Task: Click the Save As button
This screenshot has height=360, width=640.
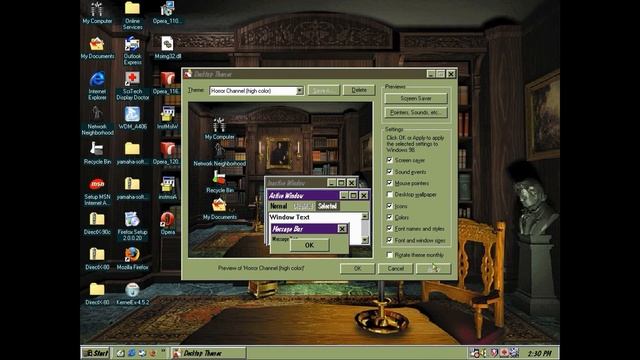Action: pyautogui.click(x=323, y=90)
